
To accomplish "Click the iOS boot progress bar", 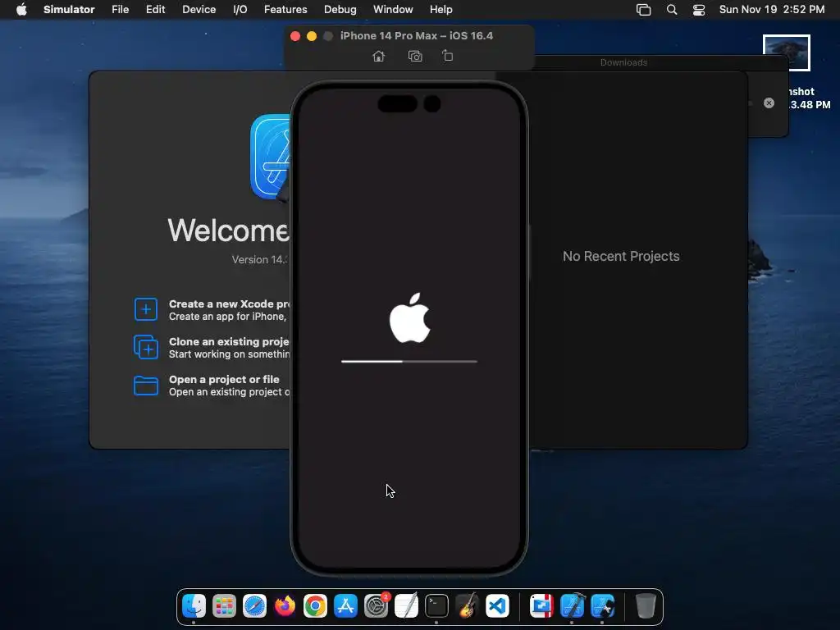I will (409, 362).
